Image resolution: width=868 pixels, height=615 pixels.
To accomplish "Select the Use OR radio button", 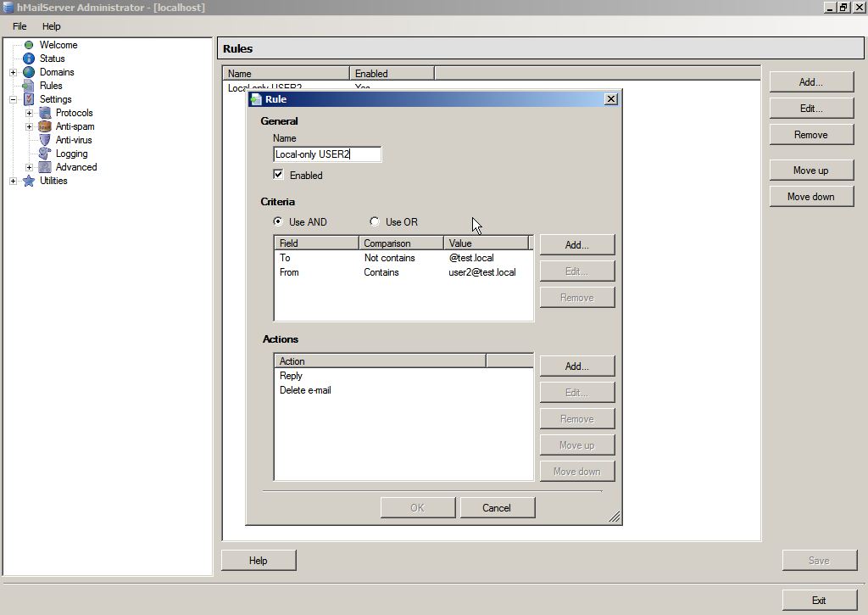I will 375,221.
